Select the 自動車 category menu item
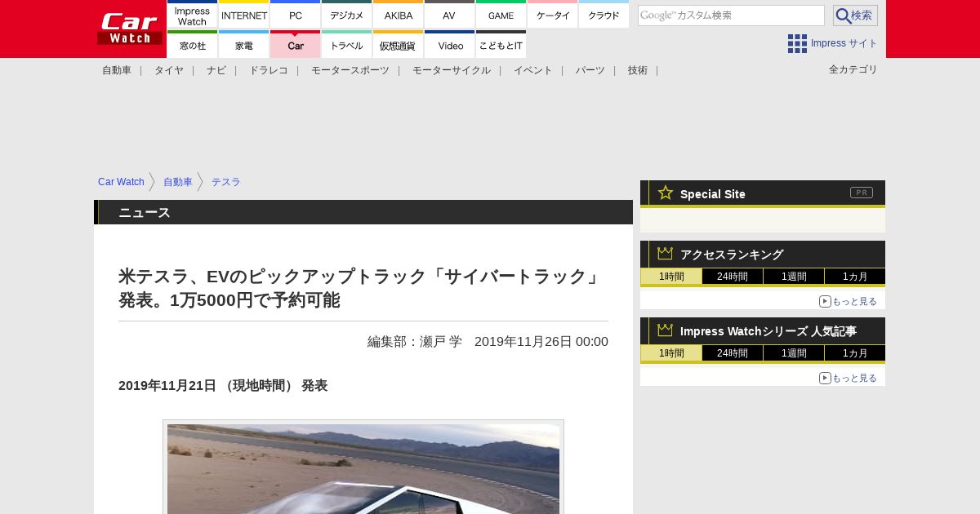Image resolution: width=980 pixels, height=514 pixels. click(x=117, y=70)
